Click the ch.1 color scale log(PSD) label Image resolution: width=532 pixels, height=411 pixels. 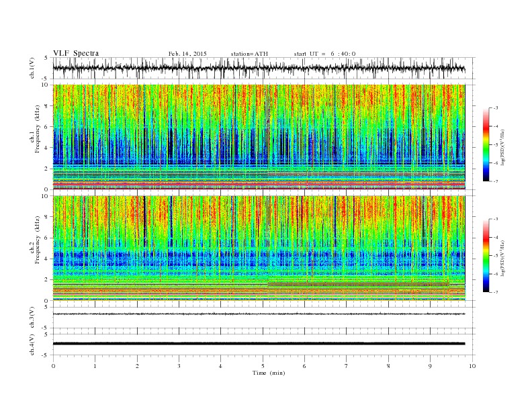tap(503, 146)
